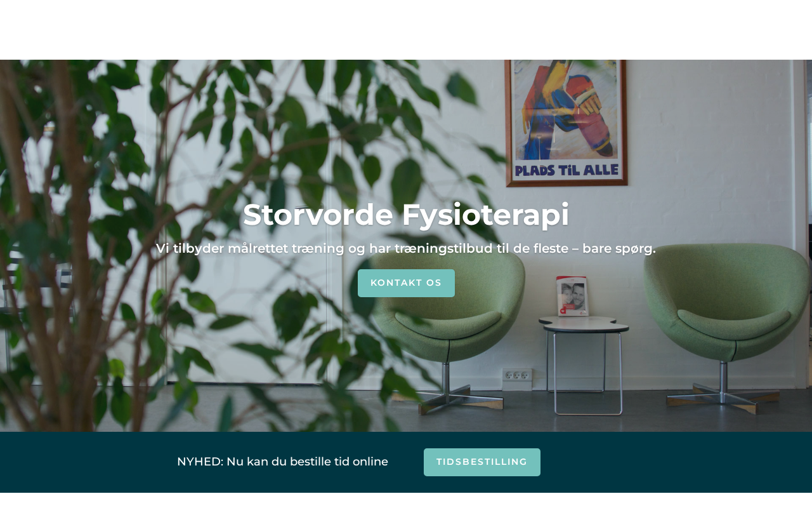Click the side table's metal legs
The image size is (812, 508).
coord(587,373)
